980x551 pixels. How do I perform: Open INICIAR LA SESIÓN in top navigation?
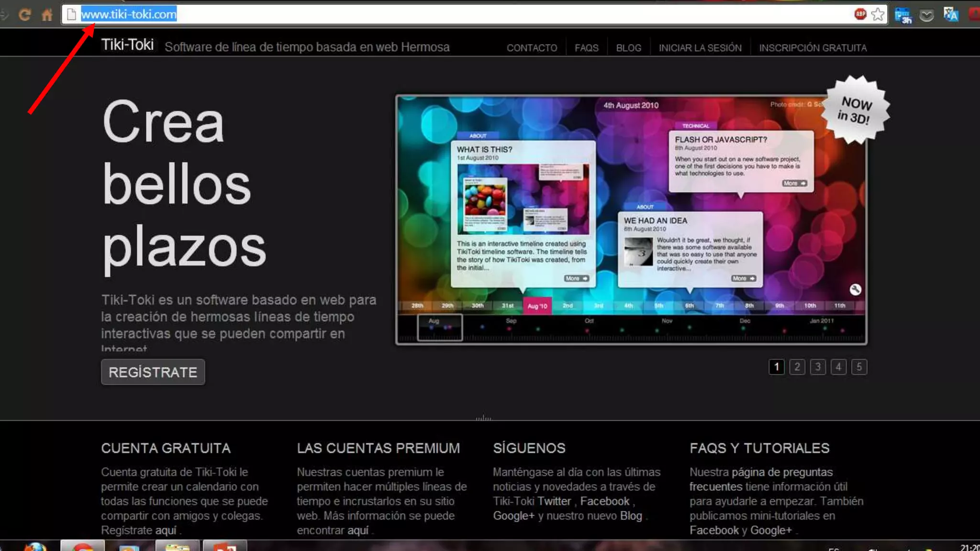700,48
